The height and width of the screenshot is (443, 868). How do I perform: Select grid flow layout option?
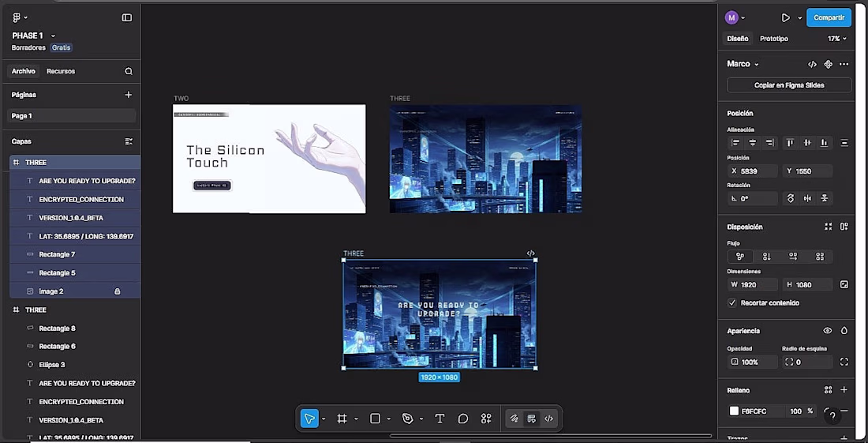click(x=820, y=257)
